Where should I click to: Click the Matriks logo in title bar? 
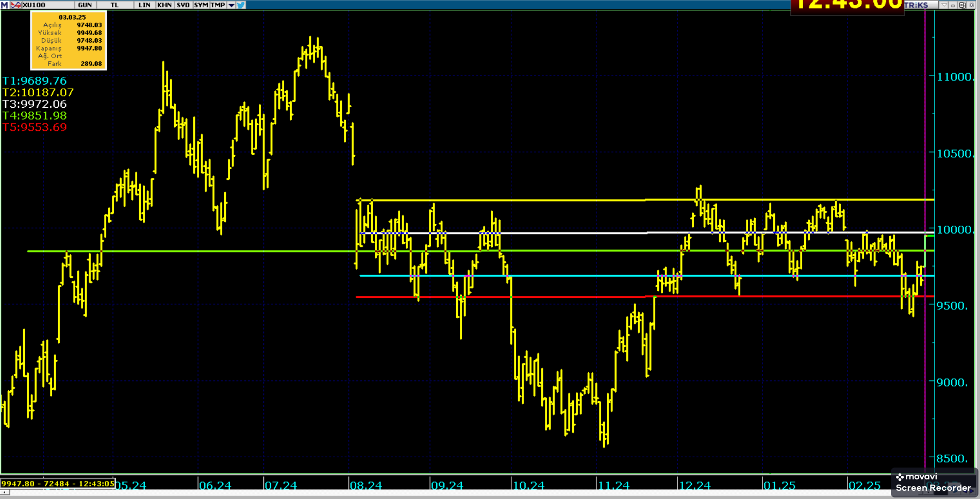tap(916, 5)
